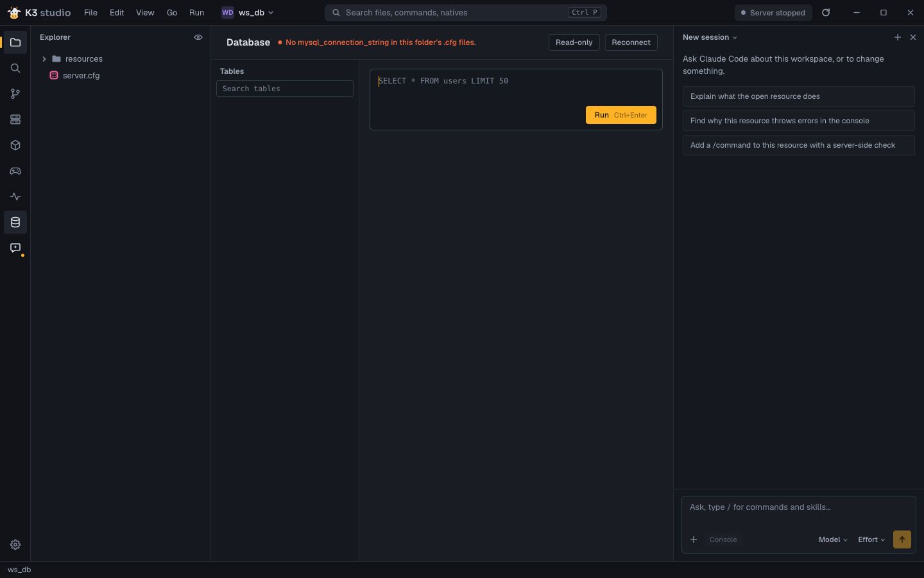
Task: Focus the Search files, commands, natives box
Action: (466, 12)
